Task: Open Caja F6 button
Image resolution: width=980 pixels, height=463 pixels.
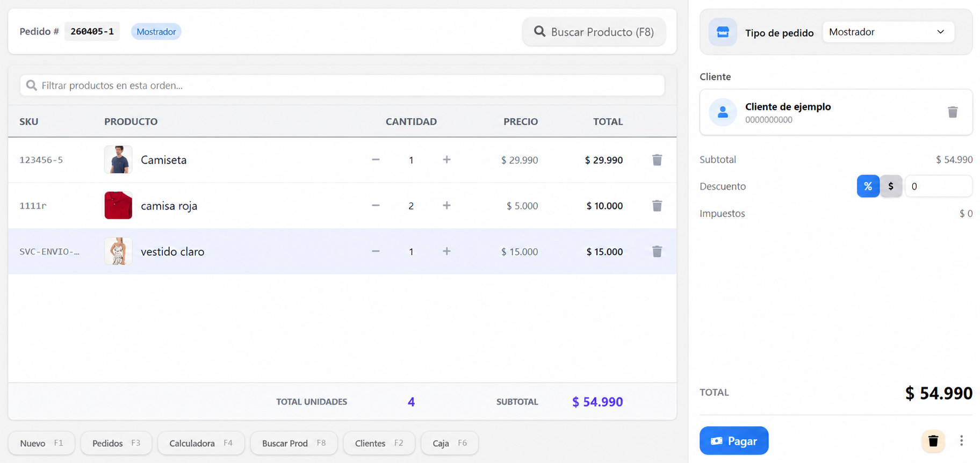Action: coord(450,443)
